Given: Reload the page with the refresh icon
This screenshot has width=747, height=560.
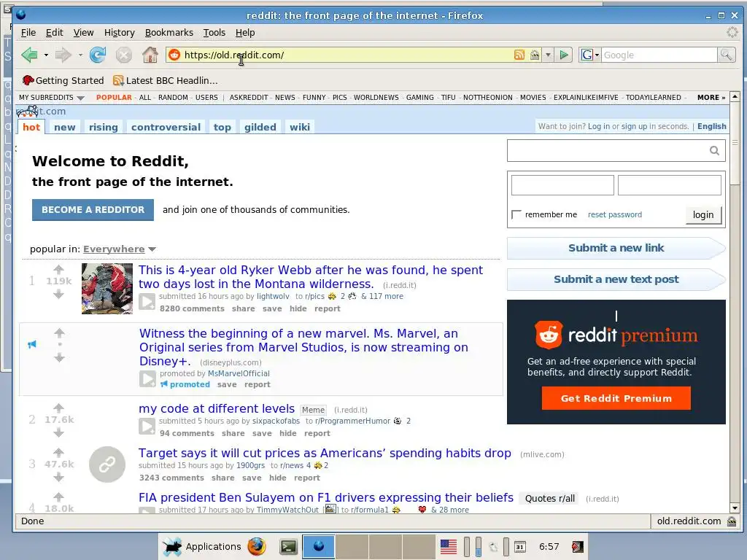Looking at the screenshot, I should pos(98,55).
